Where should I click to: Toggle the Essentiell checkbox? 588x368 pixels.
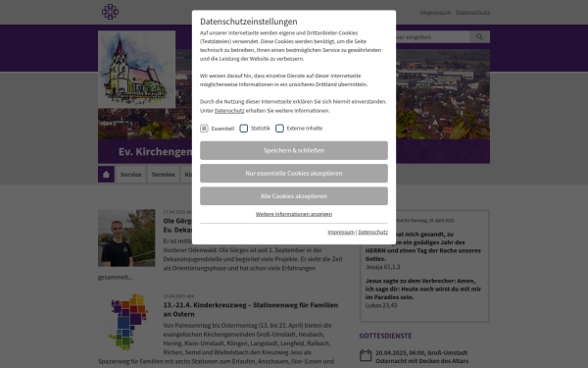pos(204,129)
